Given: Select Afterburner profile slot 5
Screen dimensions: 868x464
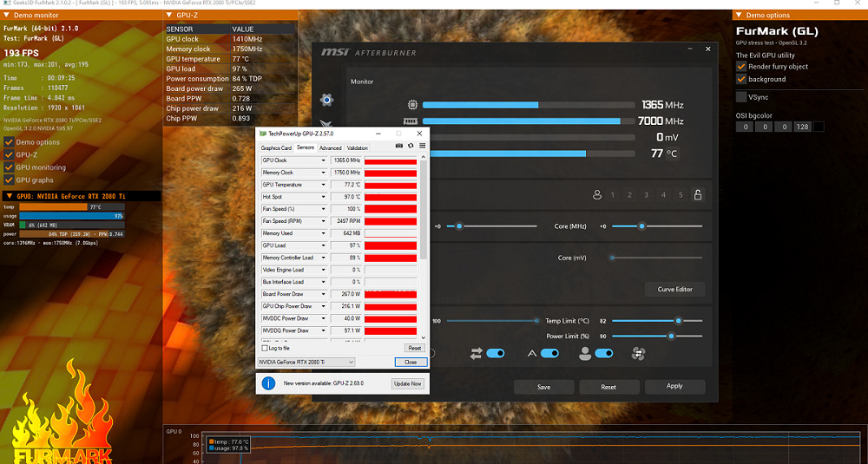Looking at the screenshot, I should [681, 194].
